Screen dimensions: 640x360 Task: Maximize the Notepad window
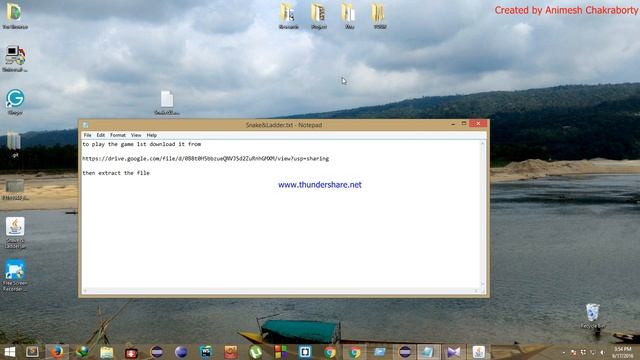click(464, 124)
